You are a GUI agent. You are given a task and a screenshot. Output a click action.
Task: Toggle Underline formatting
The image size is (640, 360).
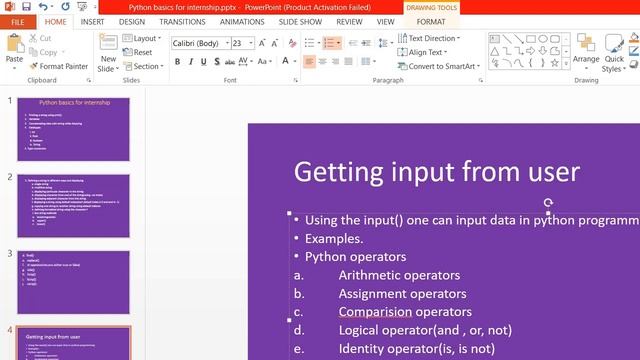click(204, 62)
